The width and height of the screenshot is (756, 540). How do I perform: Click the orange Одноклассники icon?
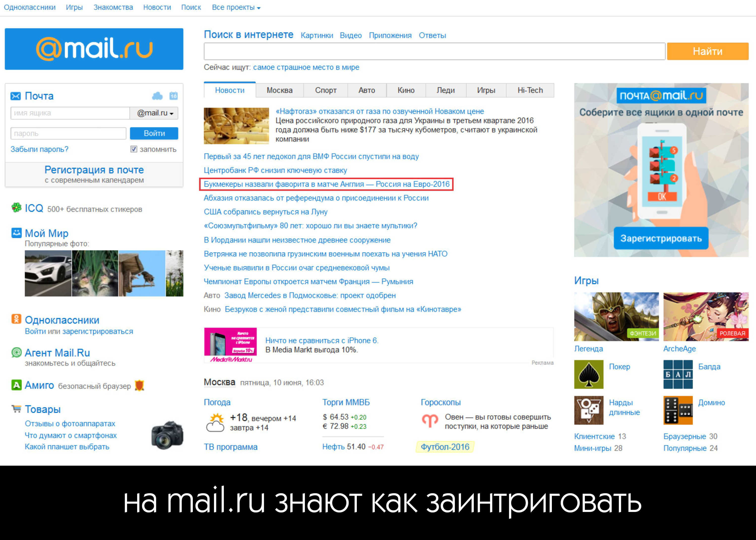(x=16, y=319)
